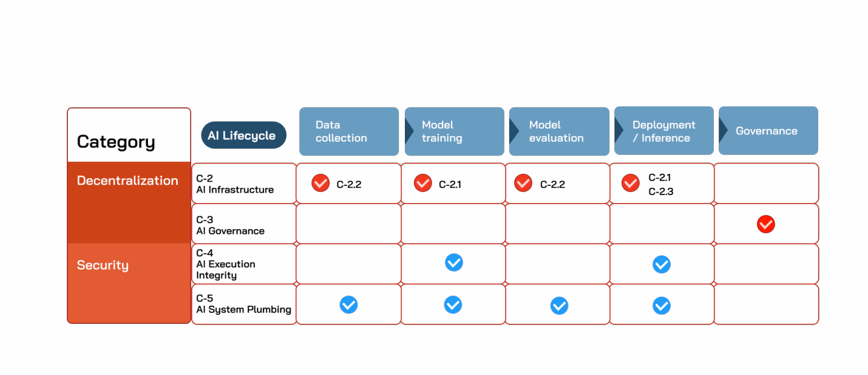Click blue checkmark for C-4 under Deployment / Inference
Screen dimensions: 868x375
(x=662, y=264)
